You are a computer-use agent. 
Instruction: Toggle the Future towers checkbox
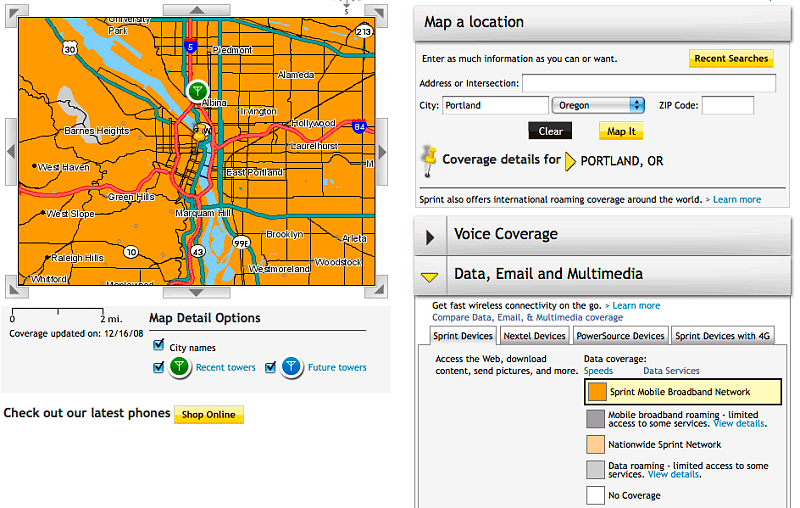[x=270, y=367]
